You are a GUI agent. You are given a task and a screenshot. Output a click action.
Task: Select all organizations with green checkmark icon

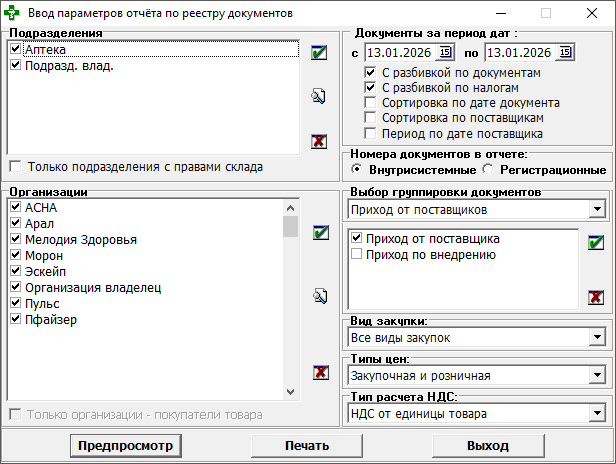coord(321,232)
